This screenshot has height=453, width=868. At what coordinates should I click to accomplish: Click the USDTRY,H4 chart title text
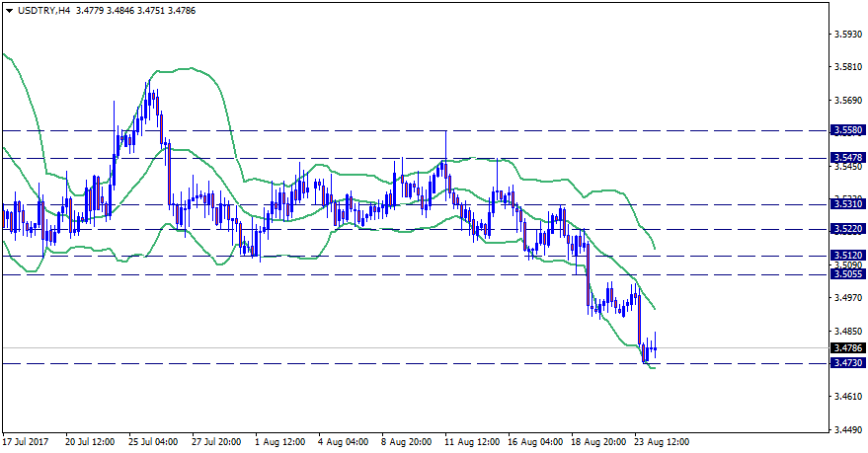[x=42, y=10]
